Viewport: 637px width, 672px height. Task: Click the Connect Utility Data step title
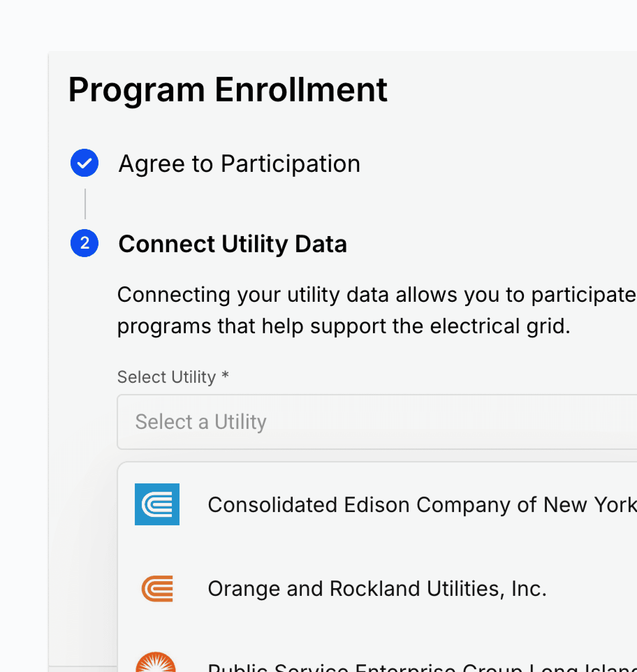(x=233, y=244)
